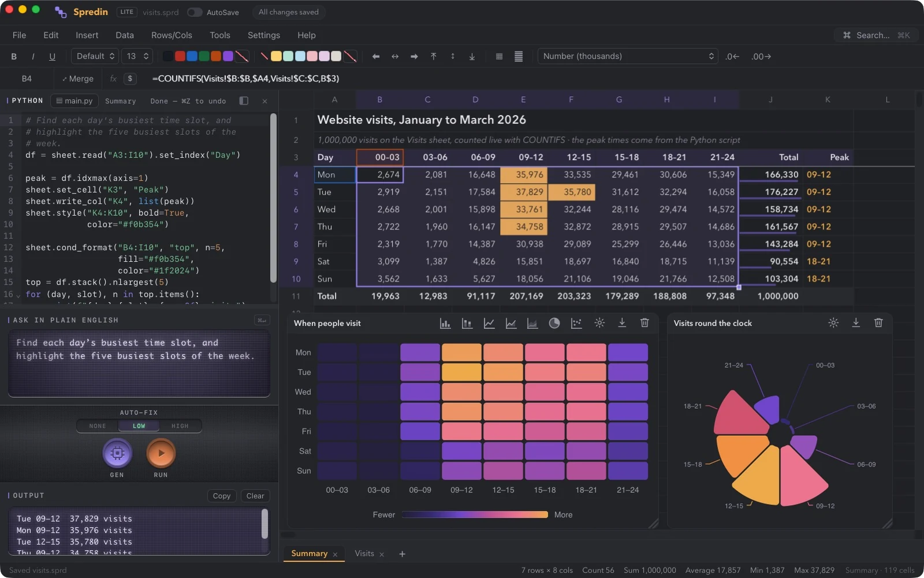This screenshot has height=578, width=924.
Task: Click the Search field
Action: (875, 35)
